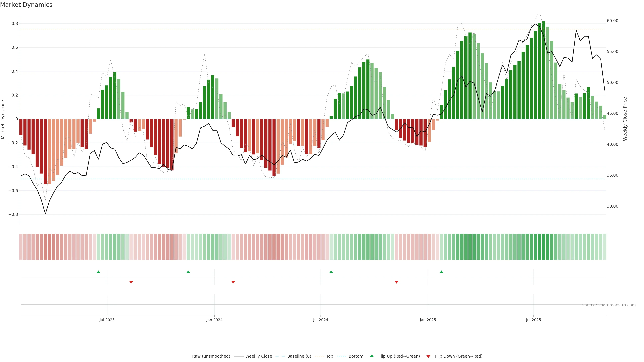Click the red Flip Down triangle before Jan 2025
Viewport: 644px width, 362px height.
pyautogui.click(x=396, y=282)
